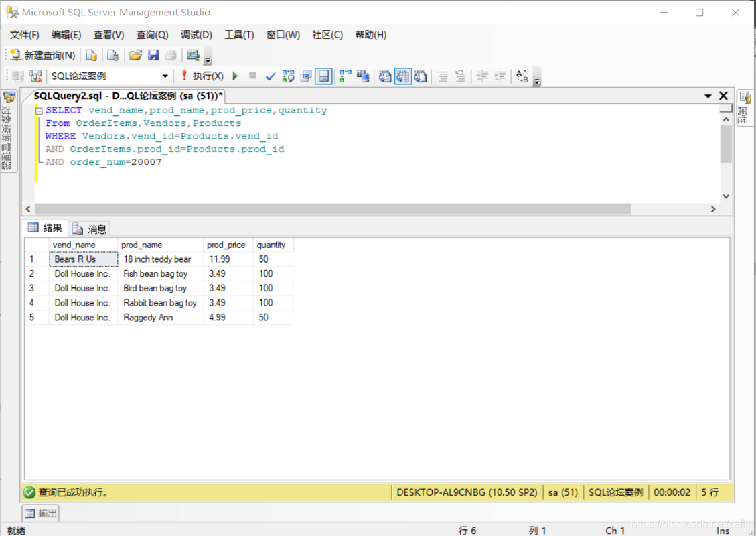Execute the query with 执行(X)
Image resolution: width=756 pixels, height=536 pixels.
202,76
